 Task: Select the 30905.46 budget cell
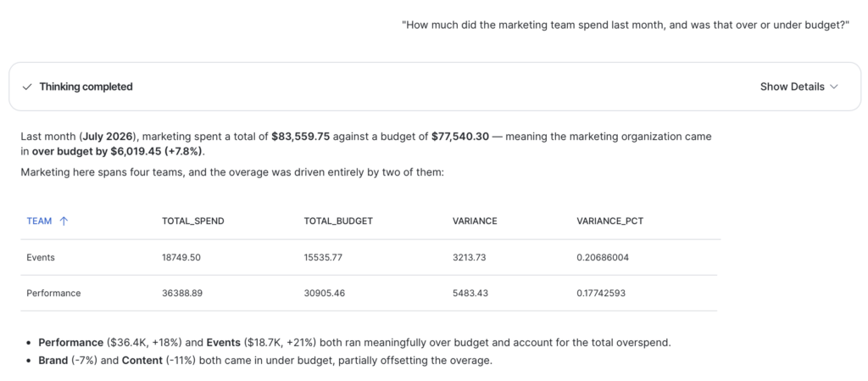[x=325, y=293]
